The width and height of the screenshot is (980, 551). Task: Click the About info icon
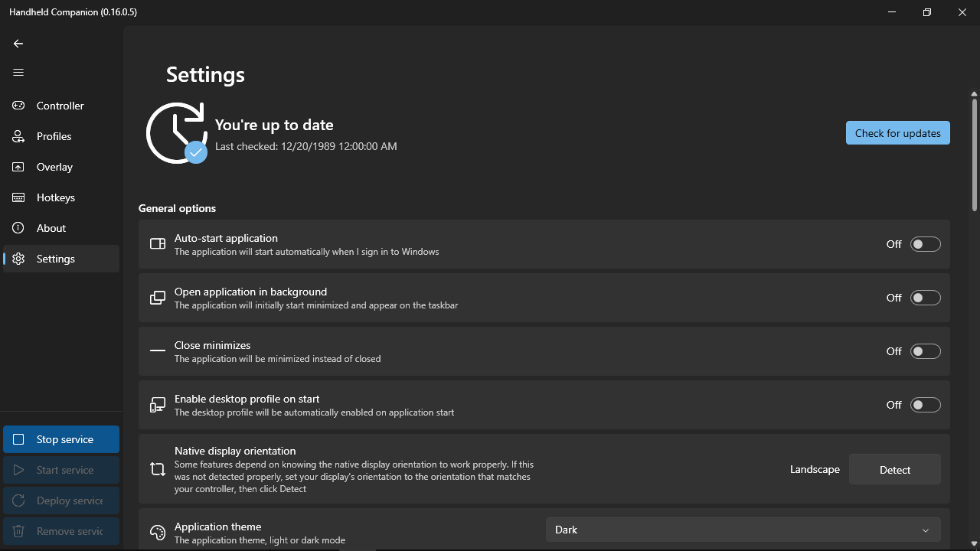[18, 228]
